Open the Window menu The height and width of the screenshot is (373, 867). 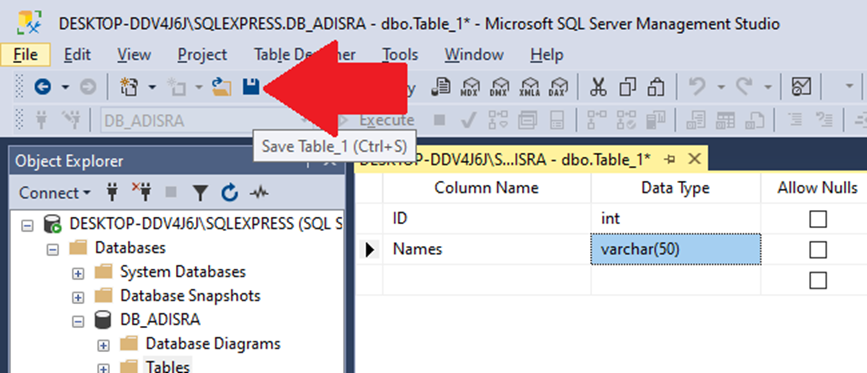(474, 55)
